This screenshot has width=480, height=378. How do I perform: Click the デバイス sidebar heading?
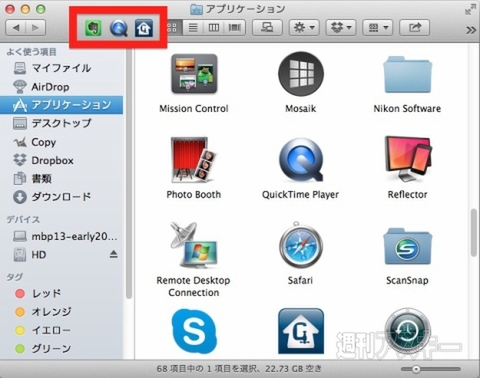(23, 220)
